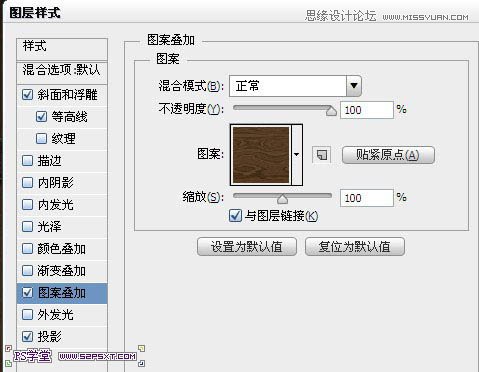Click the 设置为默认值 button
The image size is (479, 372).
[x=247, y=247]
